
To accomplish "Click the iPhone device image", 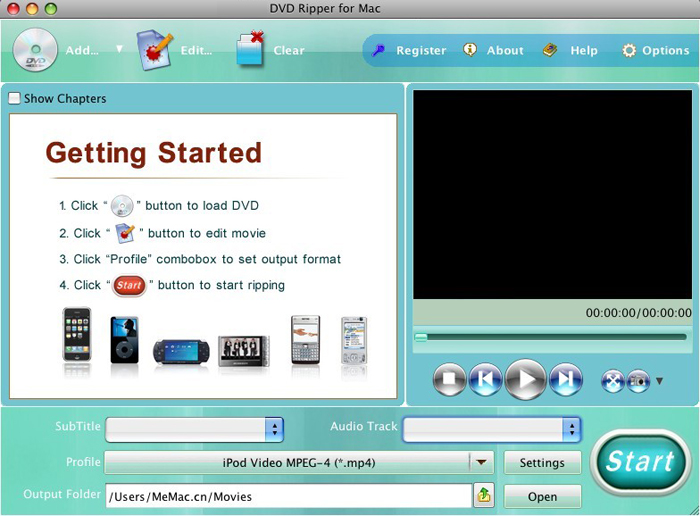I will (x=77, y=335).
